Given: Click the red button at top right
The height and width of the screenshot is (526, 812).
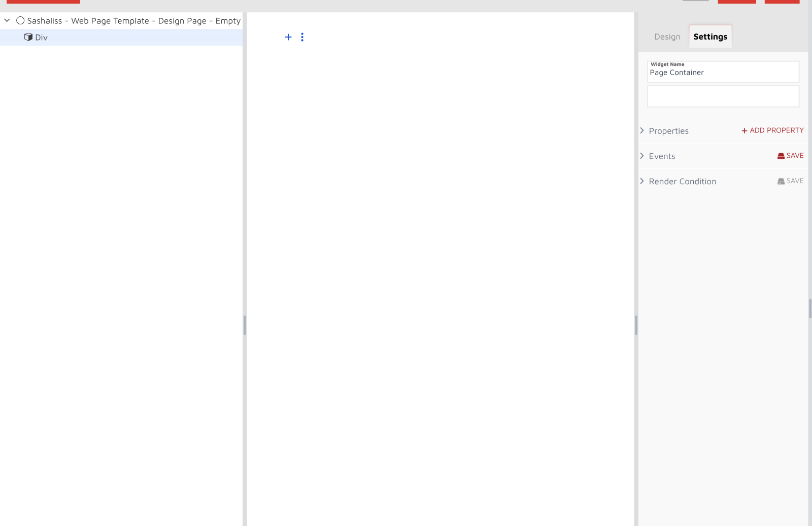Looking at the screenshot, I should [782, 2].
